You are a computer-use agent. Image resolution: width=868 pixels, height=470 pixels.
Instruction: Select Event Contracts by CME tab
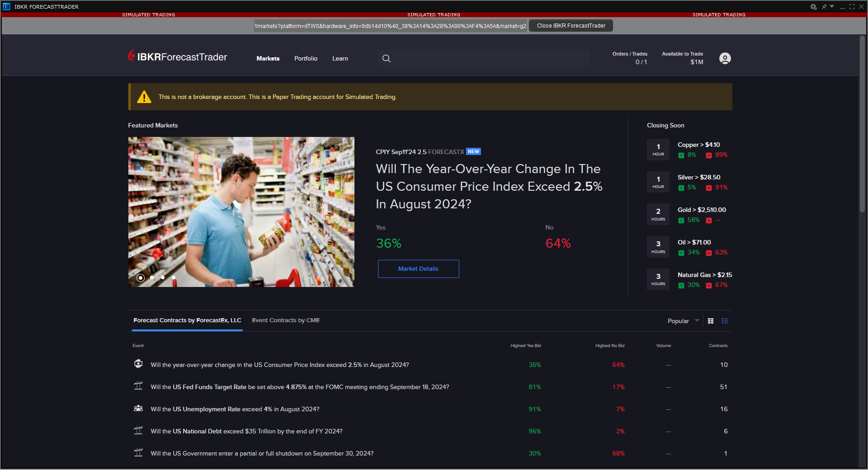pos(286,320)
